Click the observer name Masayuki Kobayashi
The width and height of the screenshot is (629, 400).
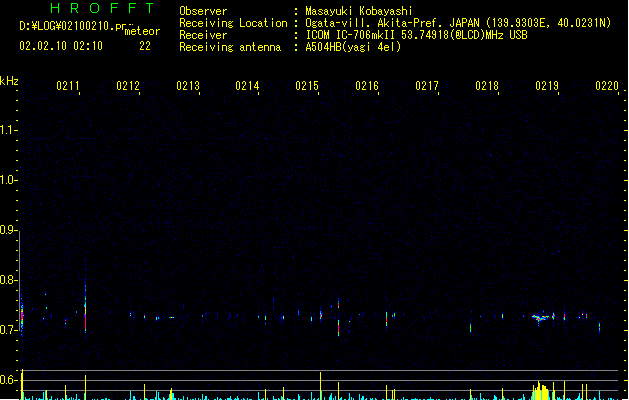coord(359,11)
